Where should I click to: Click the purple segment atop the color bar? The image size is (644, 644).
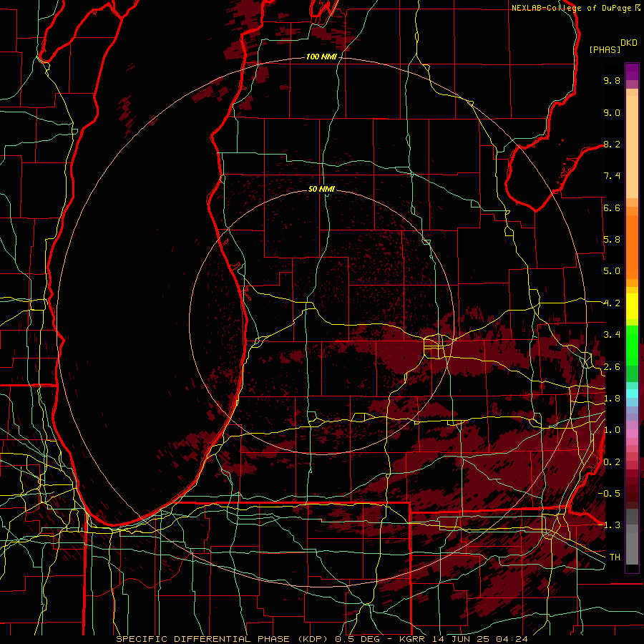tap(632, 72)
